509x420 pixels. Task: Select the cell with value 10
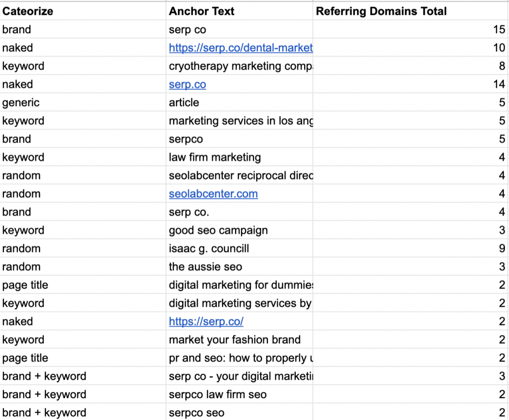point(411,48)
